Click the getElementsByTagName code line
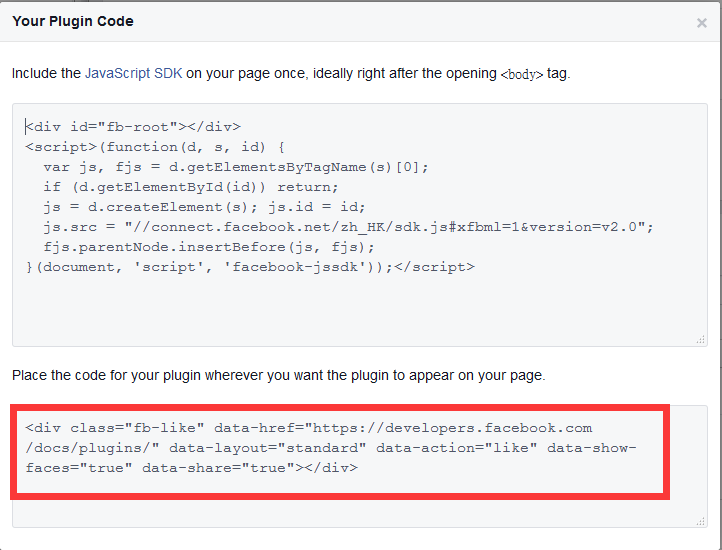Screen dimensions: 722x550 click(236, 167)
